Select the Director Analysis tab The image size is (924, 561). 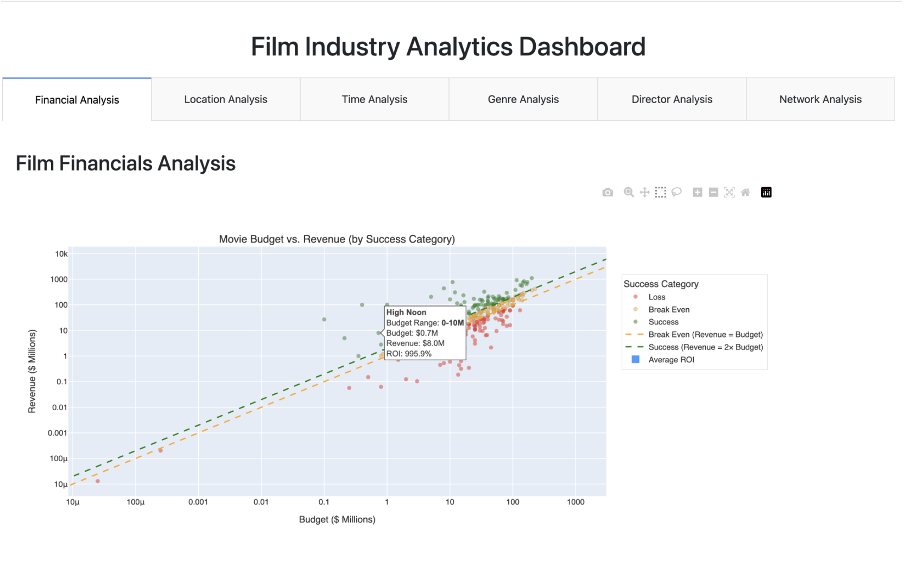click(672, 99)
